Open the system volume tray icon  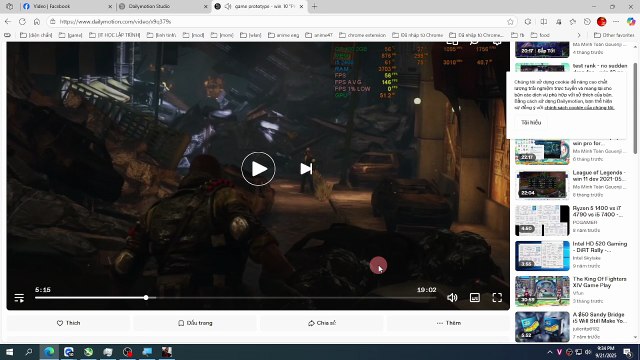click(588, 352)
